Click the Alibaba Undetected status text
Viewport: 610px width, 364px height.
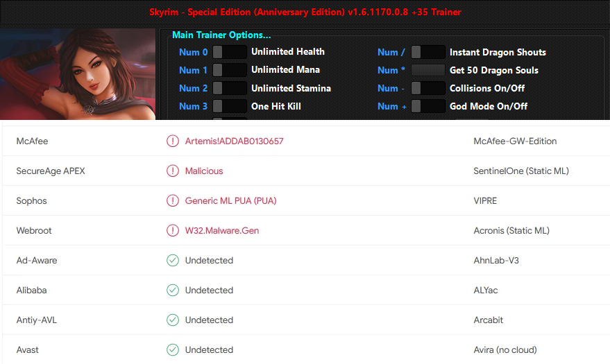[x=209, y=291]
